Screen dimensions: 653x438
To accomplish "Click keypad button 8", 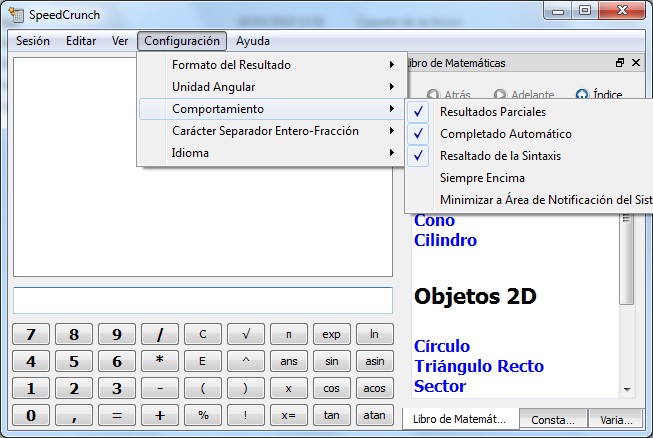I will [74, 334].
